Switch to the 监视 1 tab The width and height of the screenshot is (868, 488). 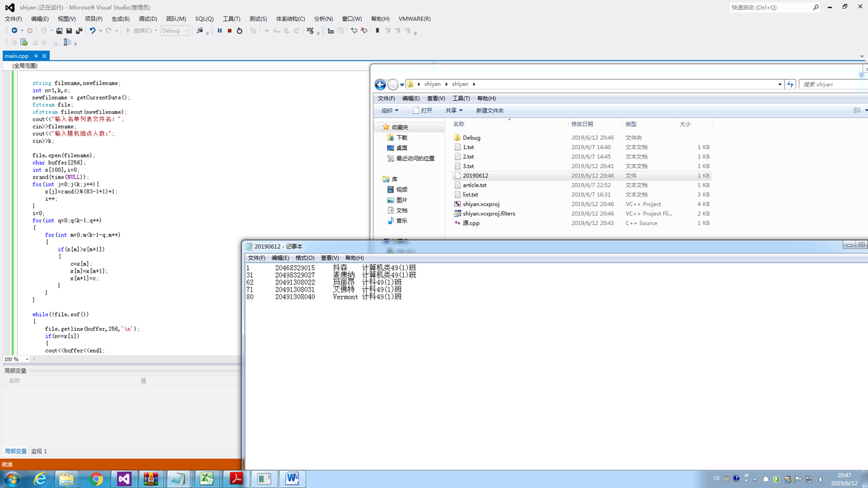click(x=39, y=451)
